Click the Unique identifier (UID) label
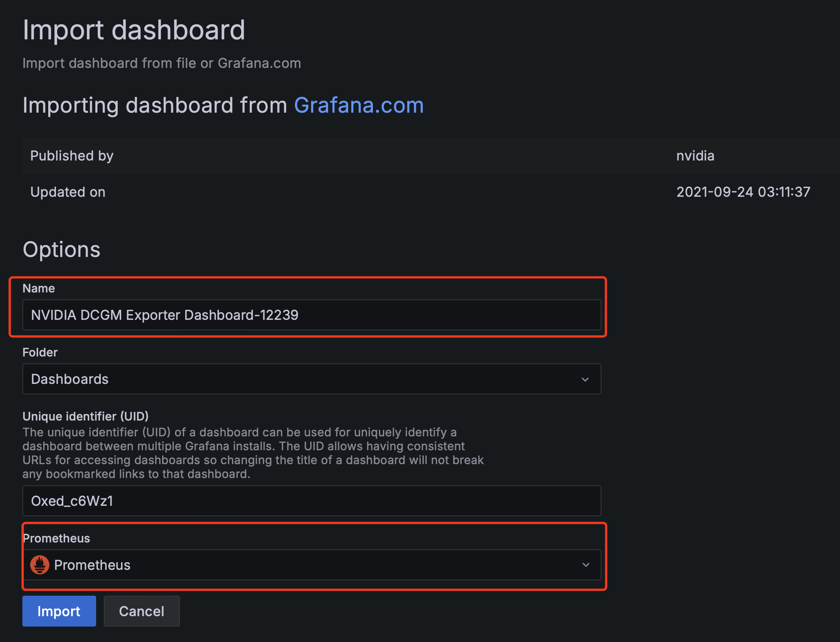The width and height of the screenshot is (840, 642). (85, 416)
